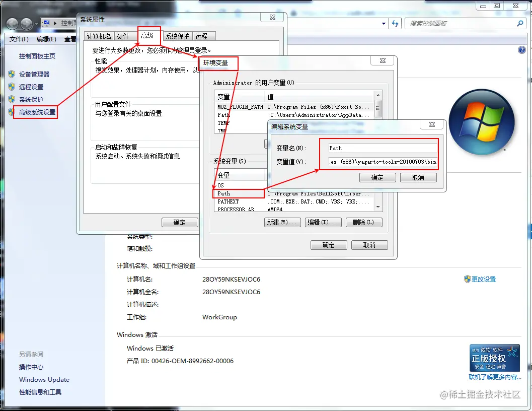Select the WorkGroup value text
The image size is (532, 411).
point(219,317)
